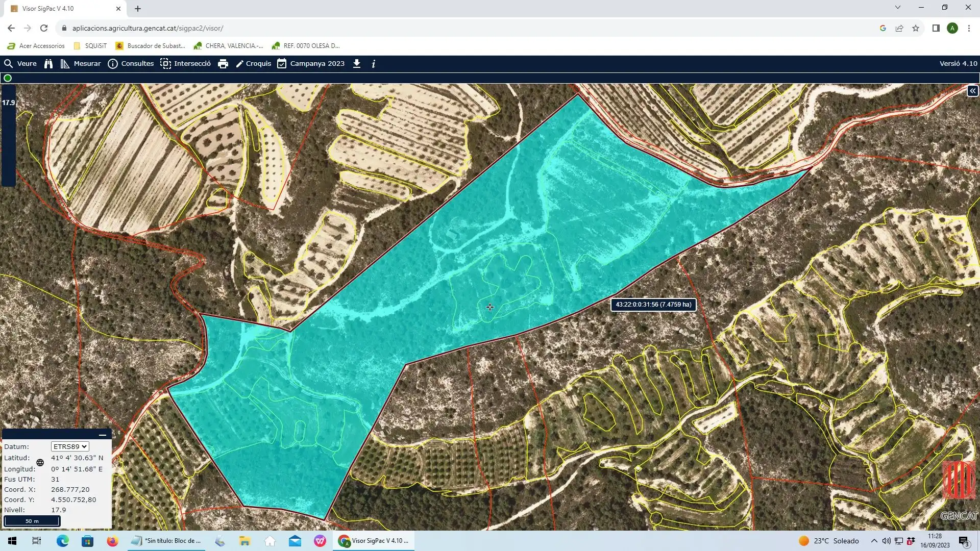Click the zoom level bar showing 17.9

pyautogui.click(x=8, y=135)
